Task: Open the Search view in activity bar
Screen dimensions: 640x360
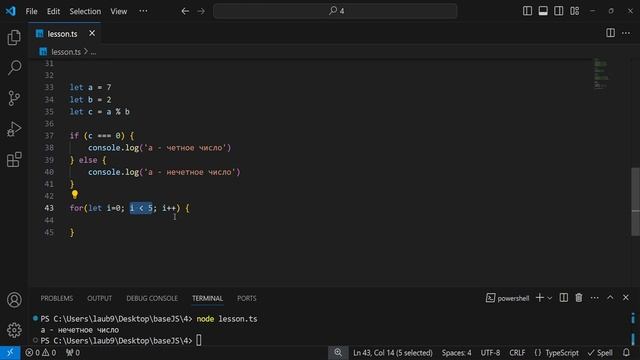Action: (x=14, y=67)
